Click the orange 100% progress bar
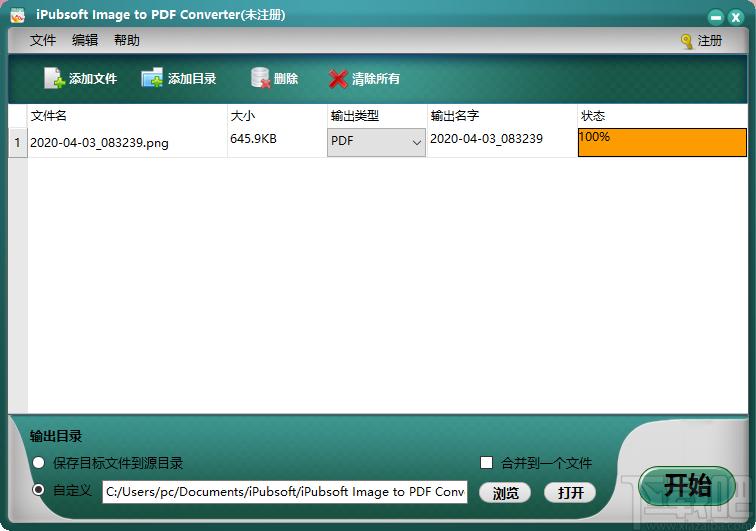The width and height of the screenshot is (756, 531). click(x=662, y=142)
